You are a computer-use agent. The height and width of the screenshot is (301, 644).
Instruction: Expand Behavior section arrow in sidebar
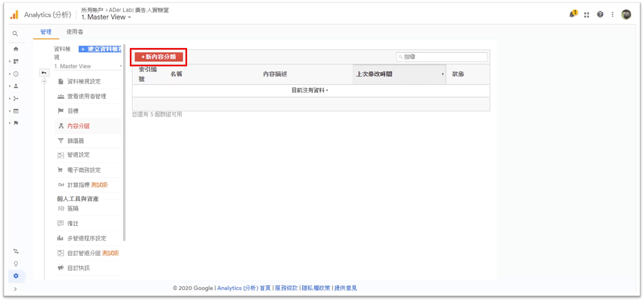click(10, 111)
